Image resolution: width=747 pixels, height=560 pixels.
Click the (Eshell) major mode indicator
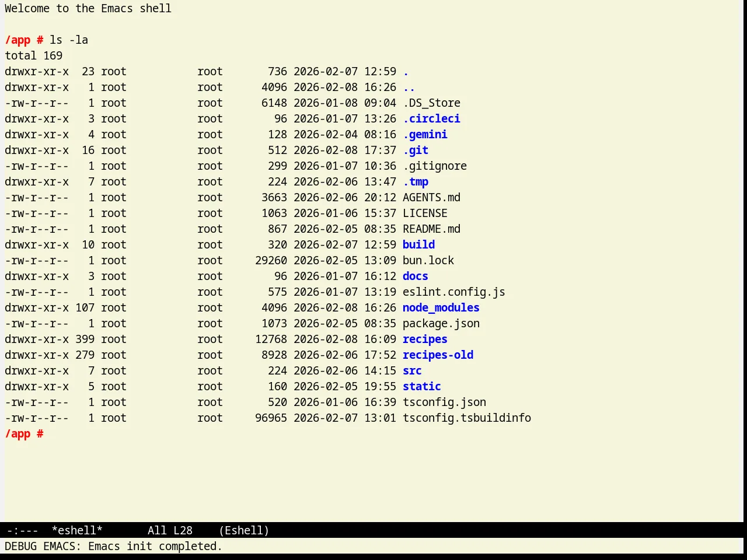coord(244,530)
